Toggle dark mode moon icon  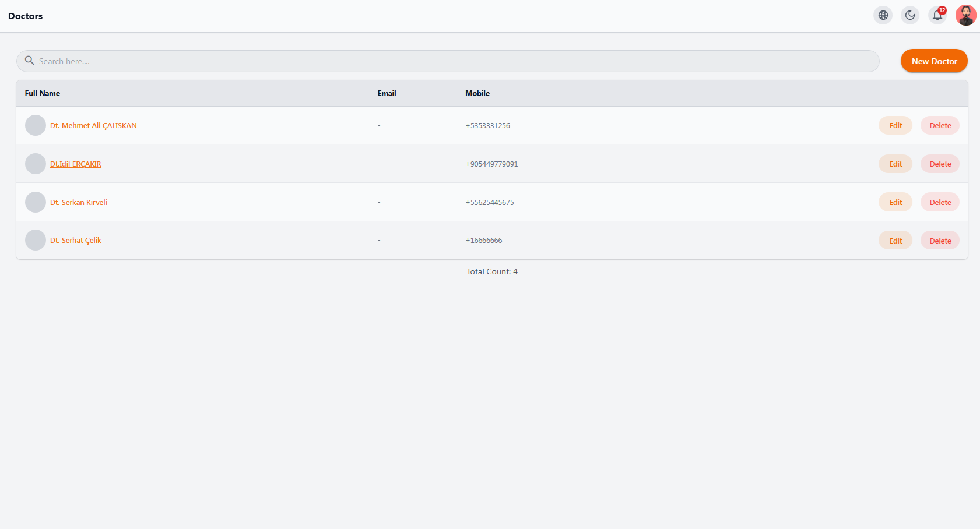(x=910, y=15)
